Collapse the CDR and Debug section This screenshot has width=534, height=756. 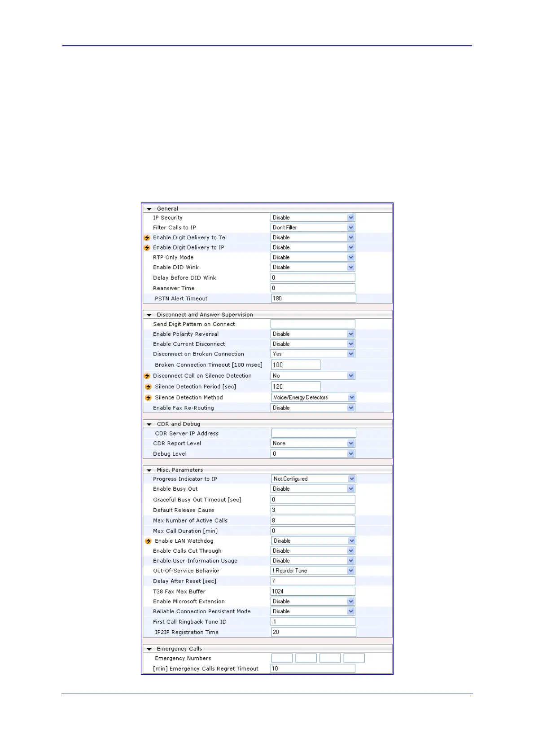[x=149, y=424]
